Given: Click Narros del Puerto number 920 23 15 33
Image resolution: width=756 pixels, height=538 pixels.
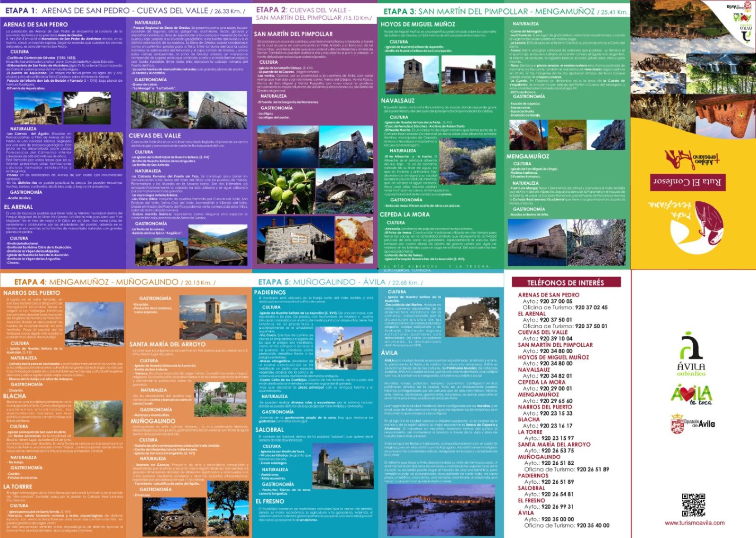Looking at the screenshot, I should tap(556, 413).
